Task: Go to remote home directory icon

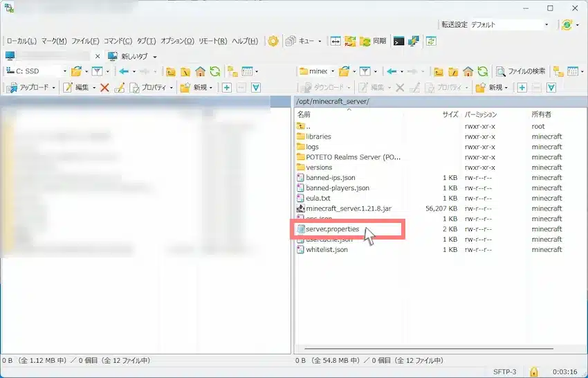Action: click(x=468, y=71)
